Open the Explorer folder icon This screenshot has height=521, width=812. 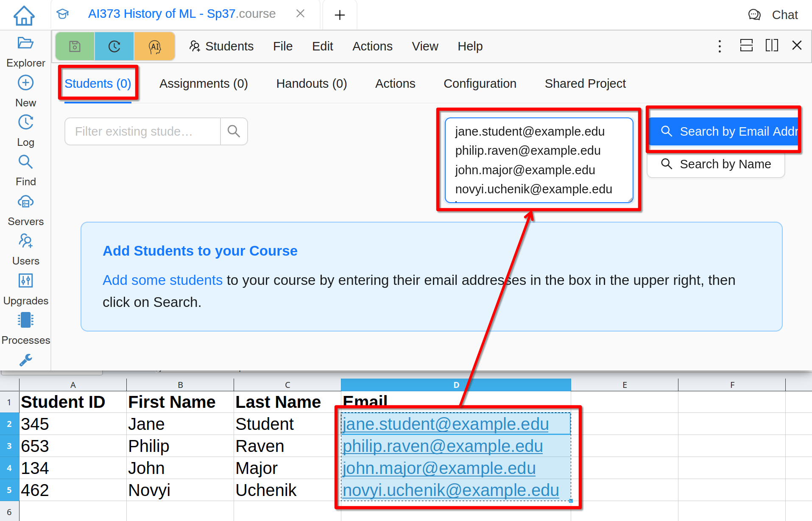tap(25, 43)
